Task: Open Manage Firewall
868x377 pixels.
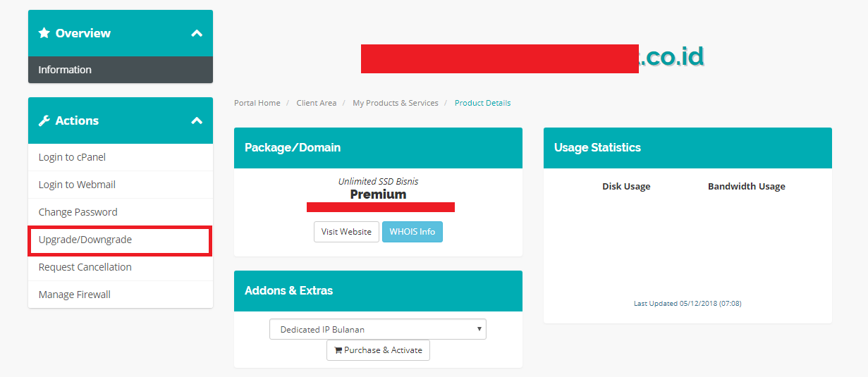Action: point(74,295)
